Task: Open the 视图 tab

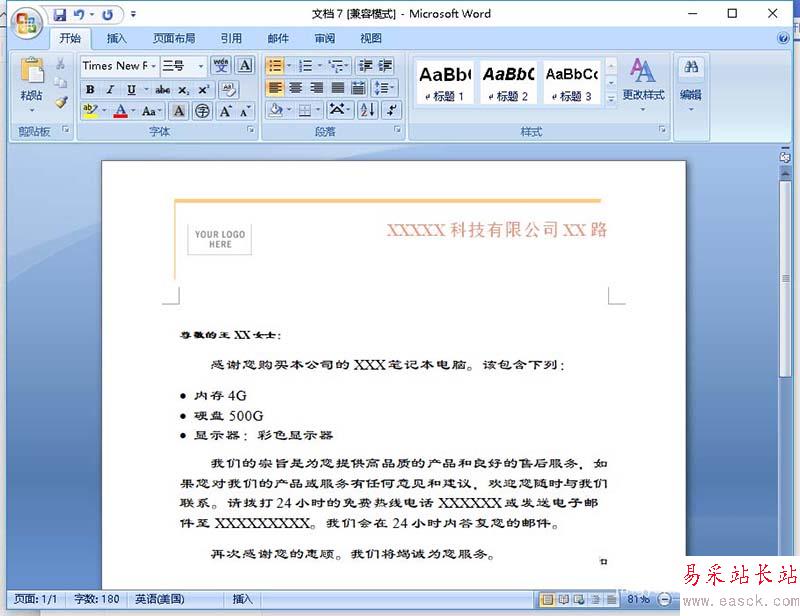Action: pos(371,38)
